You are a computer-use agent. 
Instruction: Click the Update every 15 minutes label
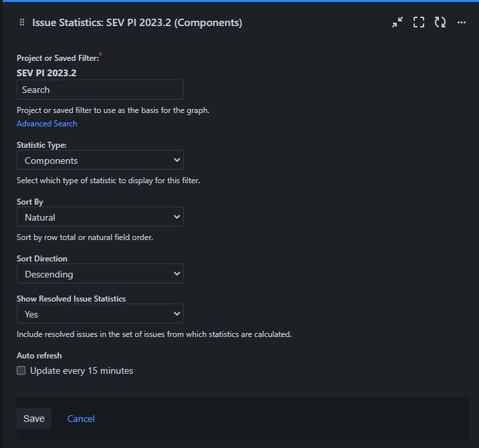(82, 370)
